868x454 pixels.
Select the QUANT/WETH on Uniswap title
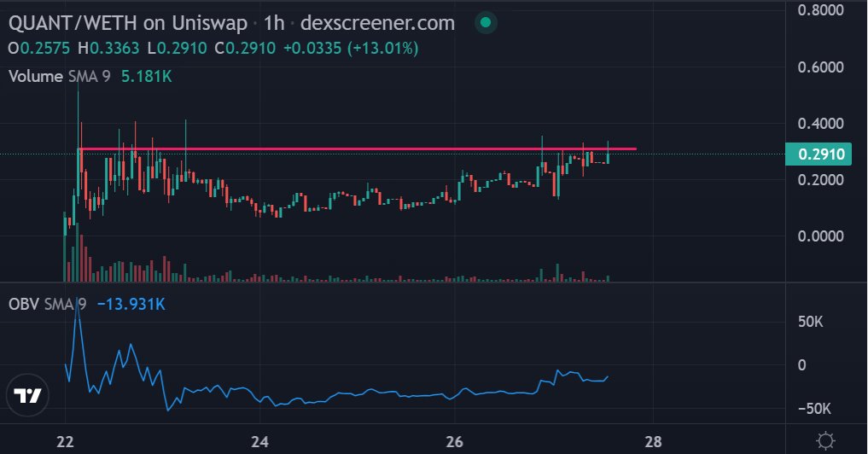pos(128,23)
